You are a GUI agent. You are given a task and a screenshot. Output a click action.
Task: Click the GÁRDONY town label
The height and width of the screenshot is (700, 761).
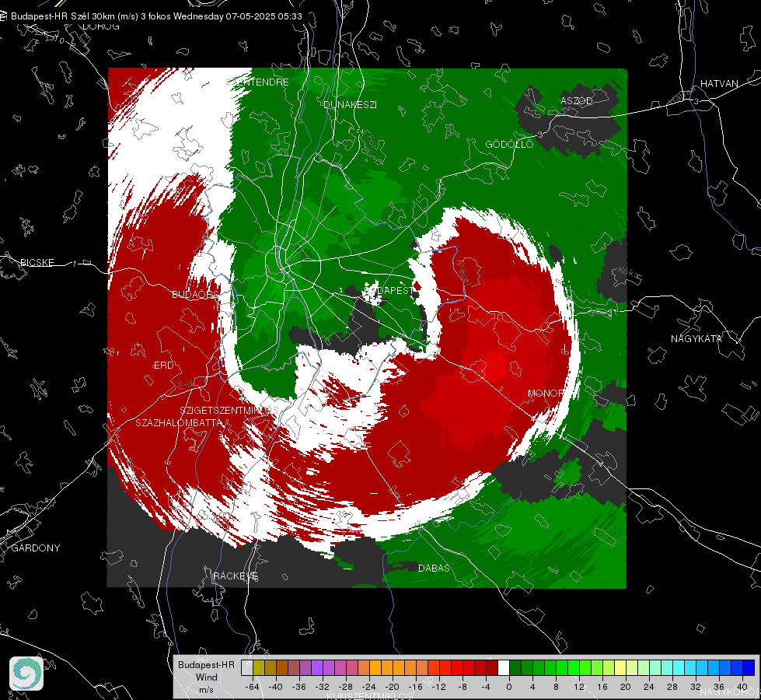[x=36, y=548]
